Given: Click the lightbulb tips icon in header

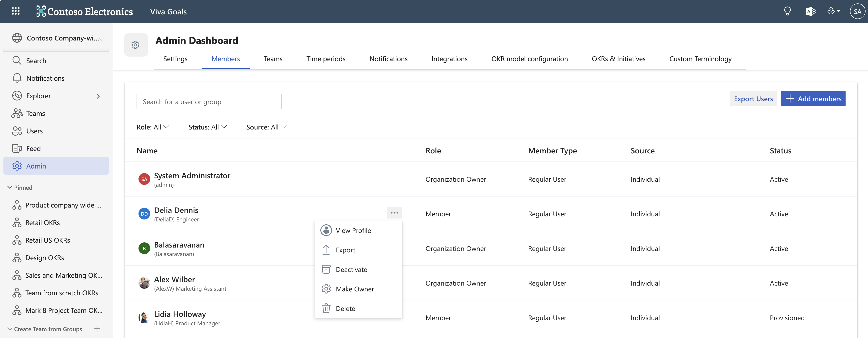Looking at the screenshot, I should (x=787, y=11).
